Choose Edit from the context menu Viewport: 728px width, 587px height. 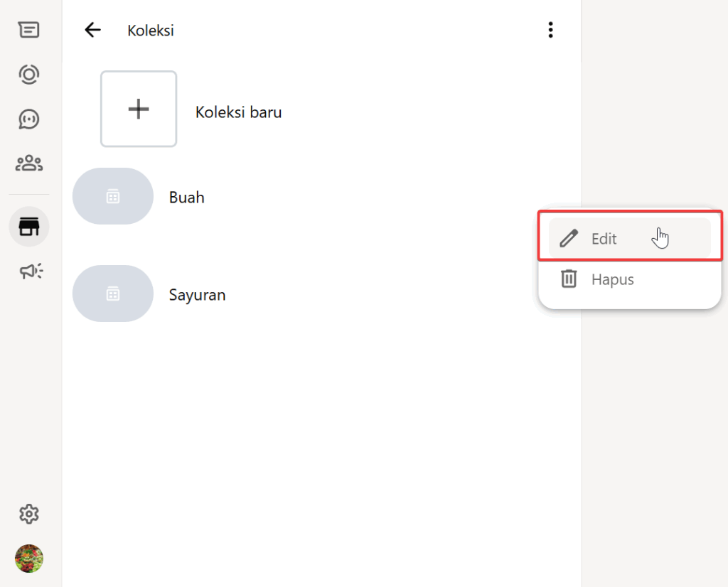(604, 239)
